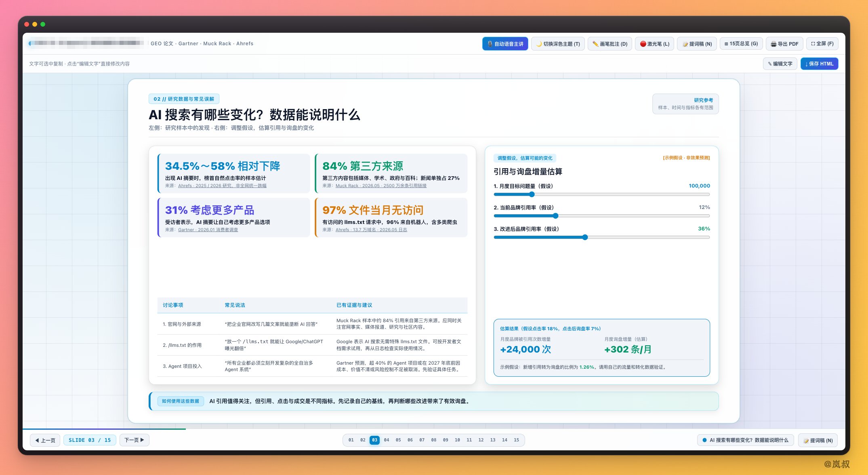Image resolution: width=868 pixels, height=475 pixels.
Task: Enable 画笔批注 pen annotation
Action: [x=609, y=44]
